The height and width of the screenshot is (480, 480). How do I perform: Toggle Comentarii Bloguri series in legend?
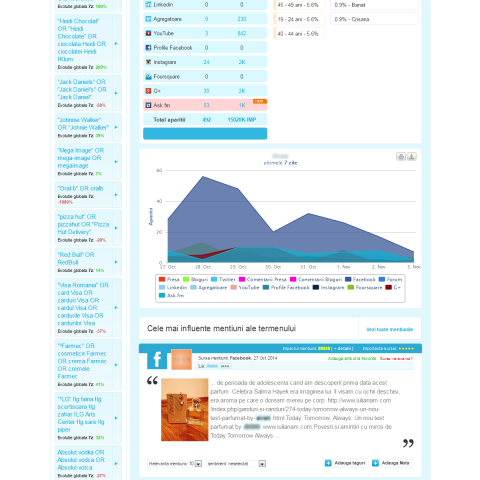click(316, 279)
